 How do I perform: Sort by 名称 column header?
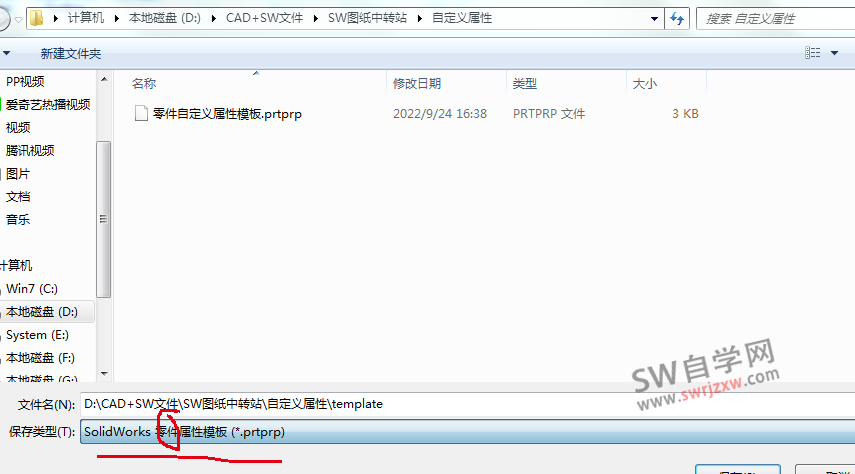[144, 83]
